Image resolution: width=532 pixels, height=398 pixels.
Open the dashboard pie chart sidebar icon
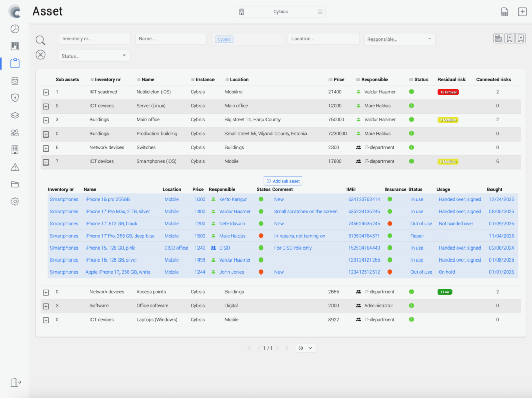[x=15, y=29]
